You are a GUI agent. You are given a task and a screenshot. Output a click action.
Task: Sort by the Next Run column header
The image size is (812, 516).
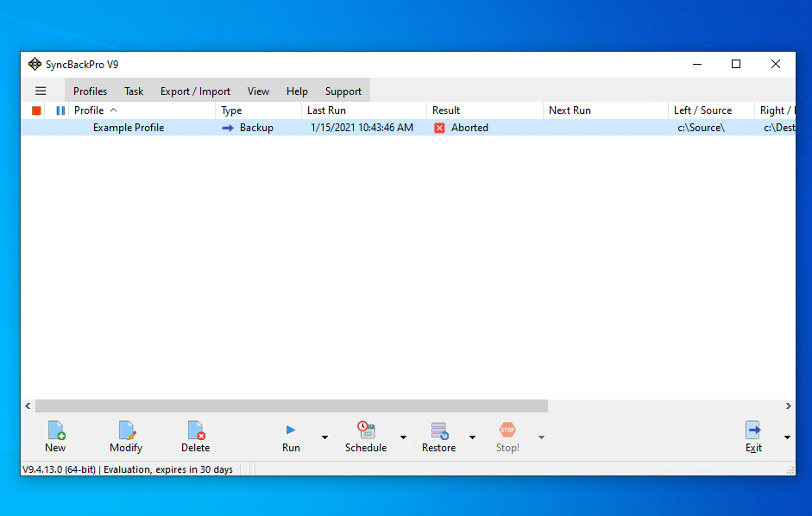[x=606, y=110]
